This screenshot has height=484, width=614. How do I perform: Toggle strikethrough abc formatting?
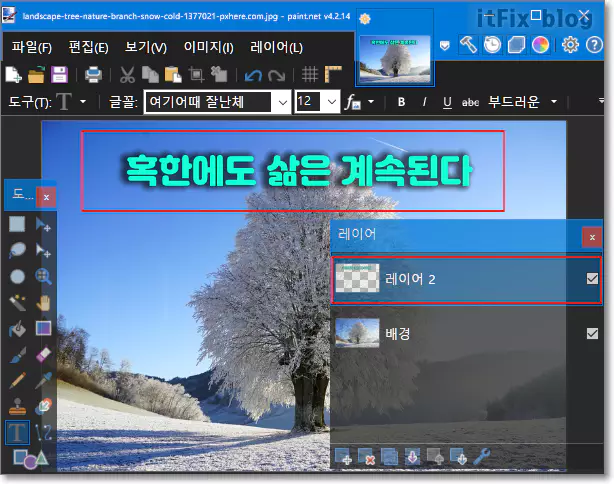470,102
